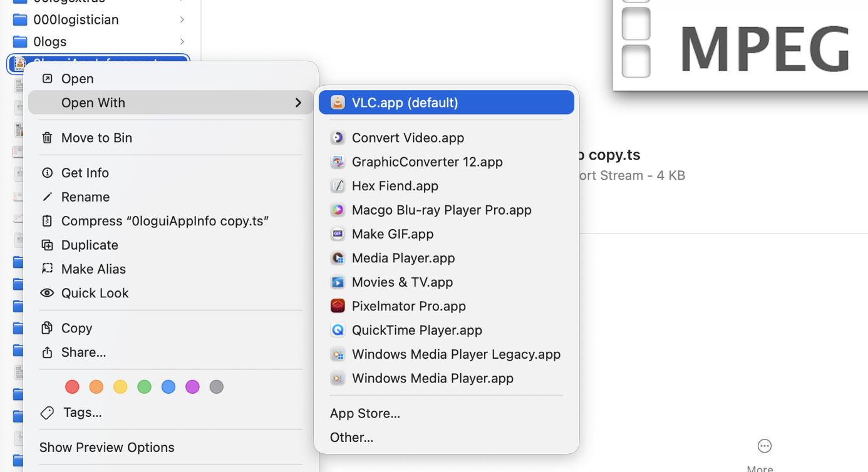Viewport: 868px width, 472px height.
Task: Click the pencil icon beside Rename
Action: [47, 197]
